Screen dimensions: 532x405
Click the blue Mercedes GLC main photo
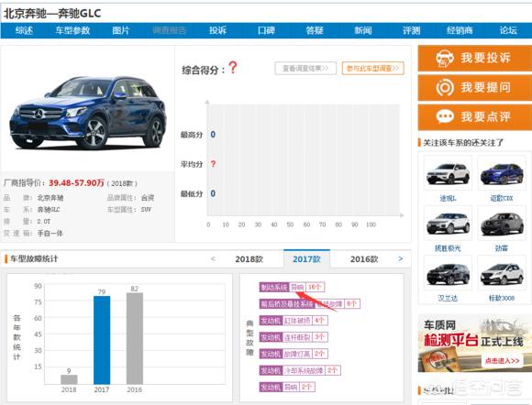click(88, 113)
